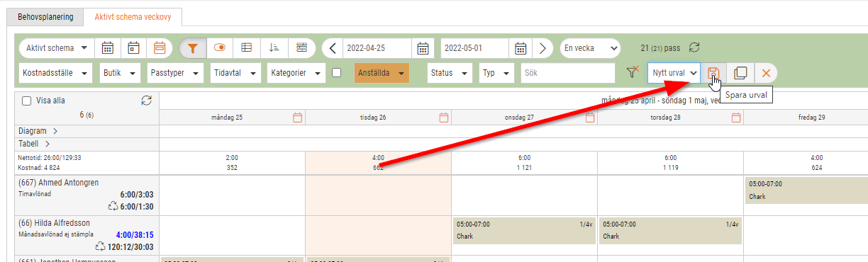
Task: Click the Anställda filter button
Action: (x=382, y=73)
